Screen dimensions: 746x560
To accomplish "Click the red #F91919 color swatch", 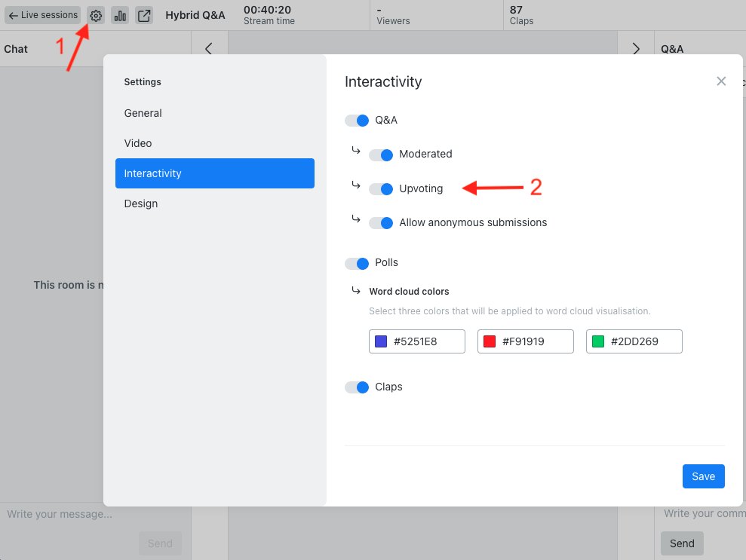I will (x=490, y=341).
